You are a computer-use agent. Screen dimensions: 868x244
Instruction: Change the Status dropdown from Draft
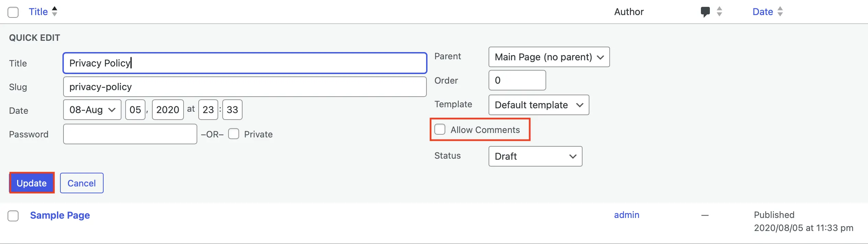click(x=535, y=156)
